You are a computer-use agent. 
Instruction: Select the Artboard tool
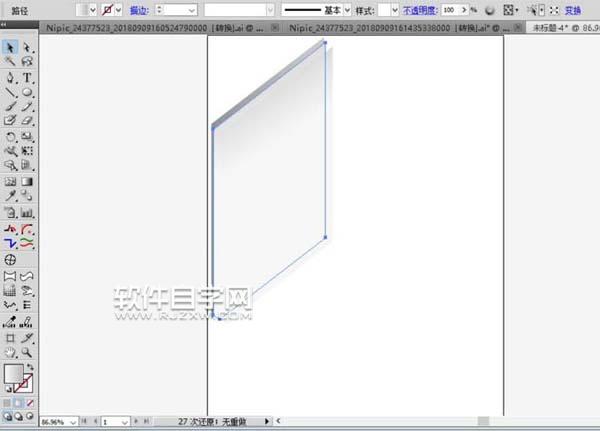(x=10, y=338)
